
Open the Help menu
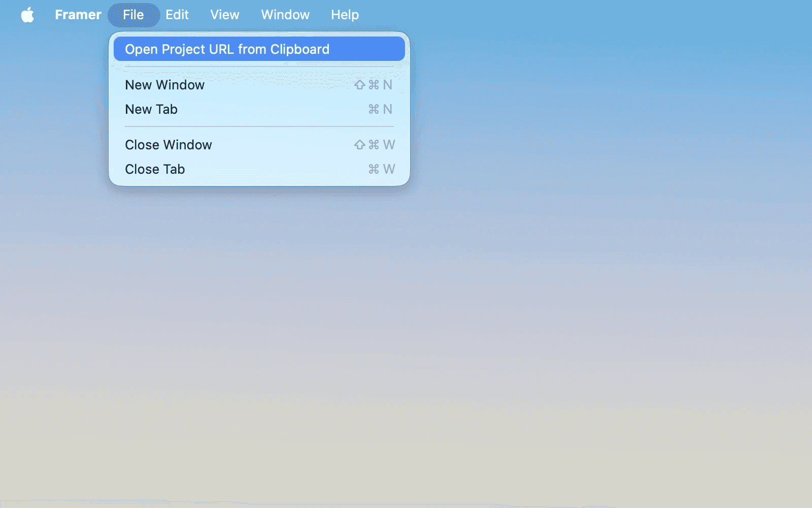coord(345,14)
